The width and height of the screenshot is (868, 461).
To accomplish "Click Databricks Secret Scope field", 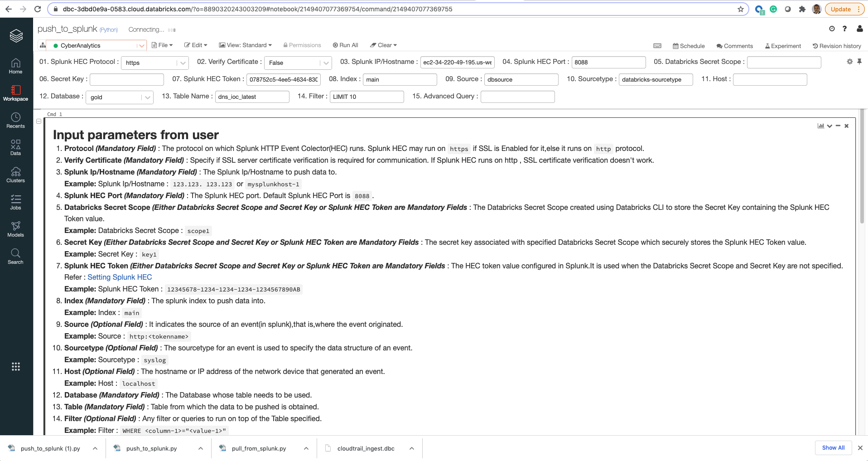I will coord(784,62).
